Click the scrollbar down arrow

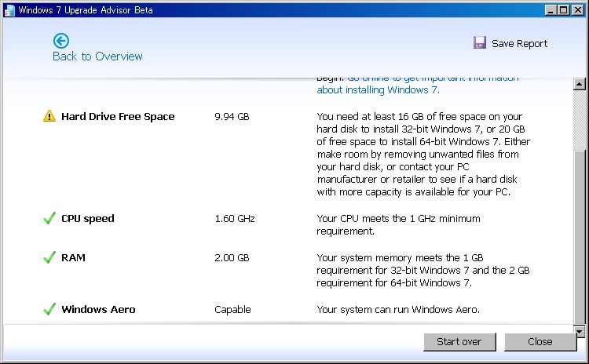point(580,330)
